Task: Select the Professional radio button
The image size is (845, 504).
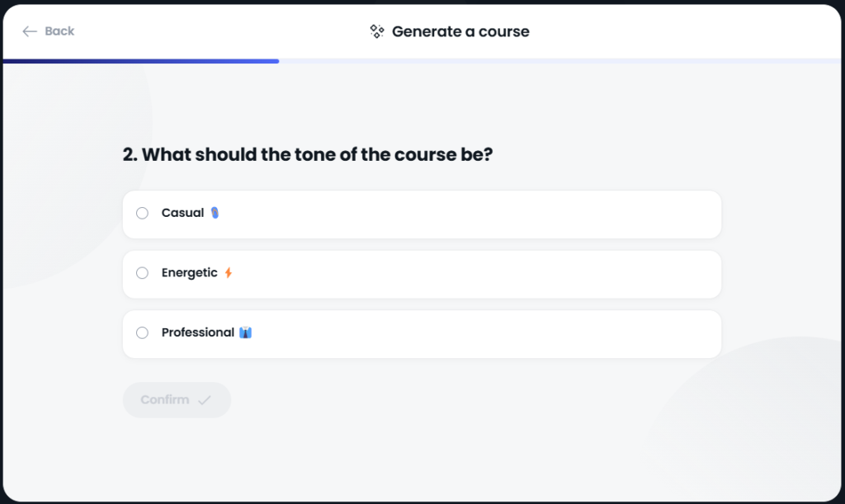Action: 142,332
